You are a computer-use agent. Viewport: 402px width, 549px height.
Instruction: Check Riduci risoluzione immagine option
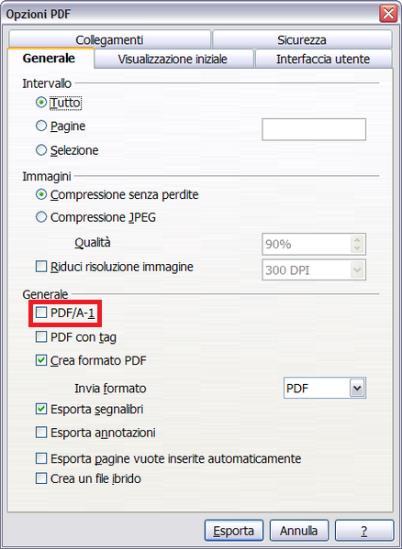coord(41,266)
